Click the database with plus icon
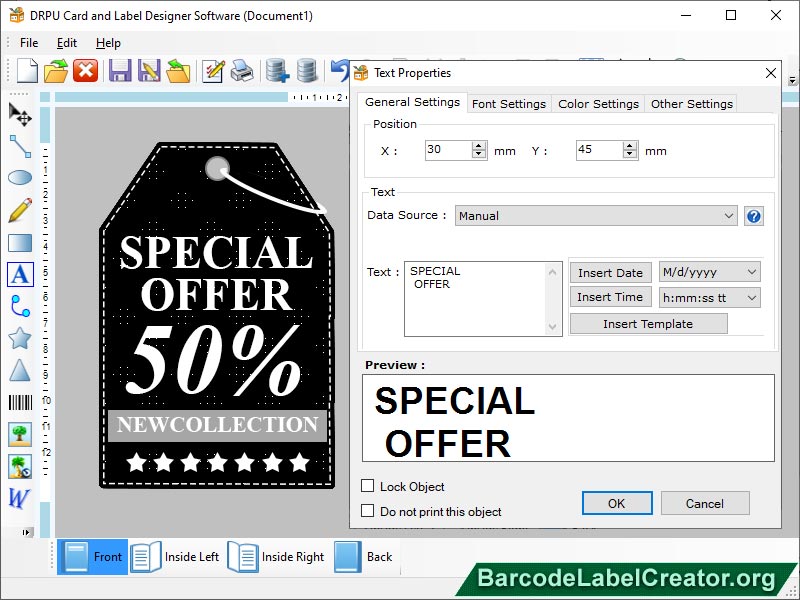Image resolution: width=800 pixels, height=600 pixels. [x=278, y=70]
